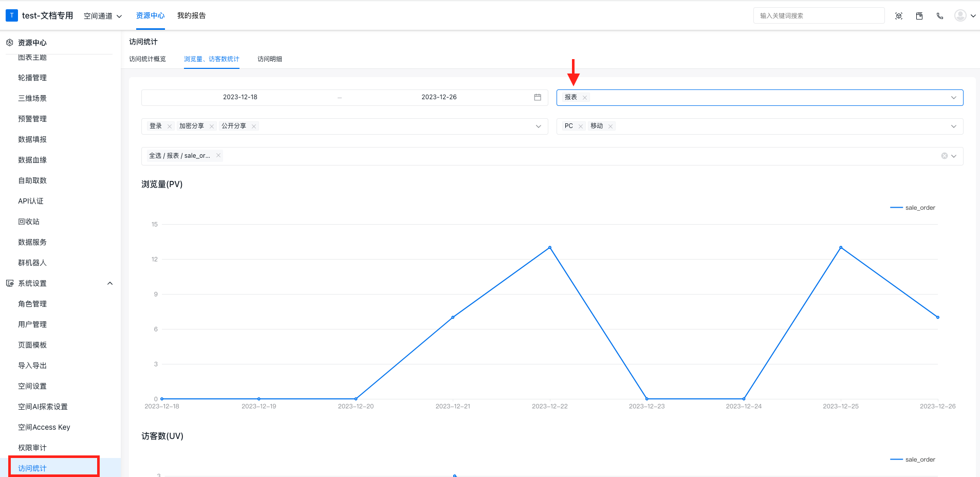
Task: Remove the PC tag
Action: pos(581,126)
